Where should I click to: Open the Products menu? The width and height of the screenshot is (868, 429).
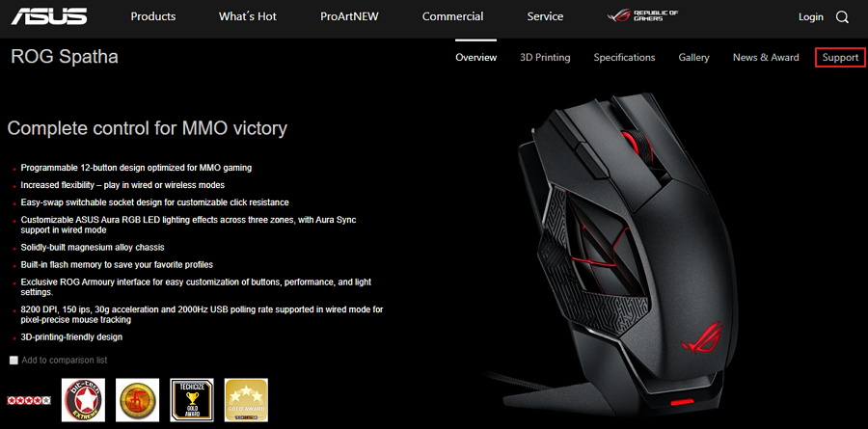coord(153,16)
